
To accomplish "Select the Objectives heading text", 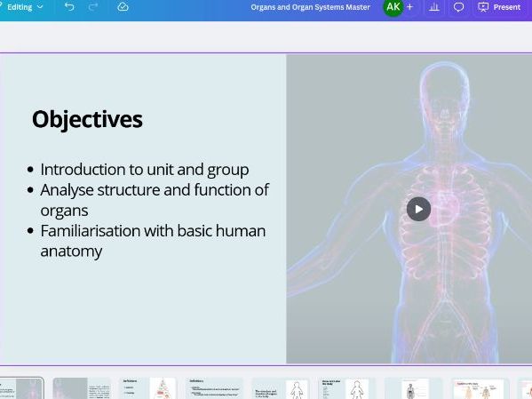I will point(87,120).
